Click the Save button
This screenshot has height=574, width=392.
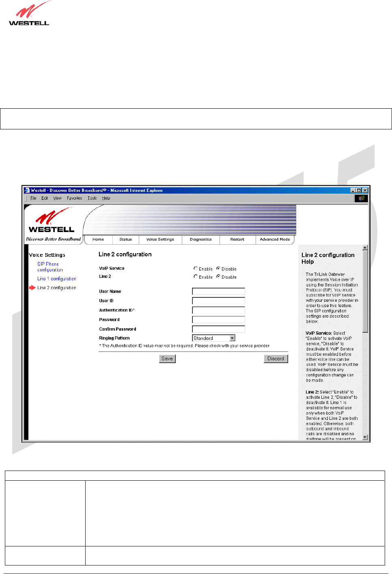pyautogui.click(x=167, y=359)
